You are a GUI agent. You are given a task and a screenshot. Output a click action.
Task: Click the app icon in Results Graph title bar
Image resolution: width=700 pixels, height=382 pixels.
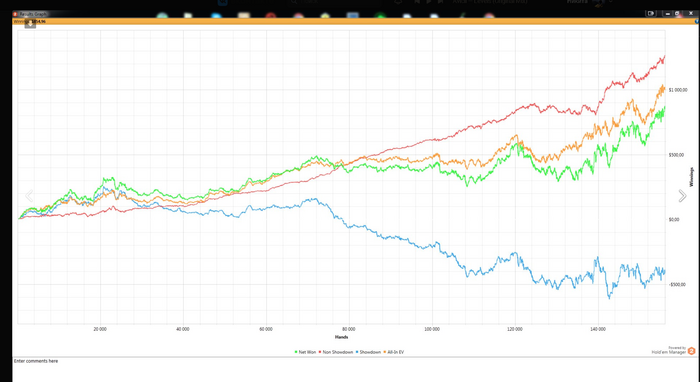pos(15,14)
